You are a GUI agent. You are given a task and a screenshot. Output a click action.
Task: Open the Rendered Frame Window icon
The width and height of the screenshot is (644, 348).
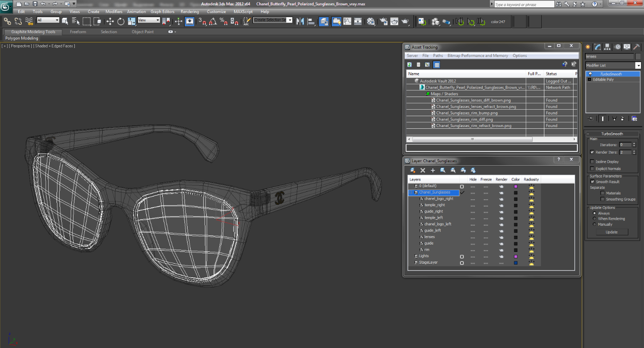pyautogui.click(x=394, y=21)
